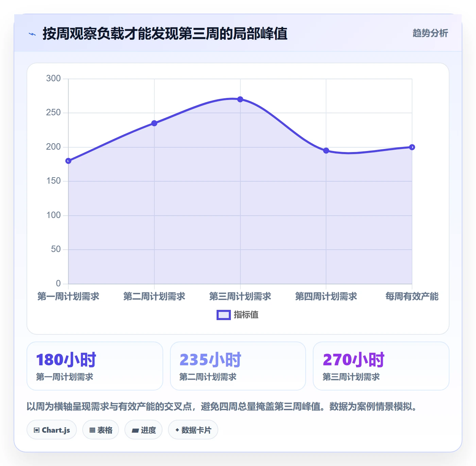Click the 趋势分析 label in the header
476x466 pixels.
[430, 33]
